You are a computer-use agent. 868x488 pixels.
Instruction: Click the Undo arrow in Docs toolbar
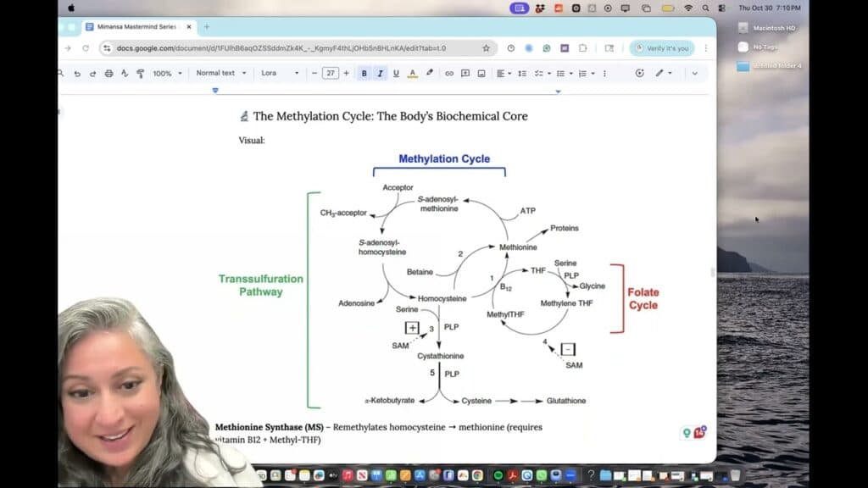pyautogui.click(x=77, y=74)
